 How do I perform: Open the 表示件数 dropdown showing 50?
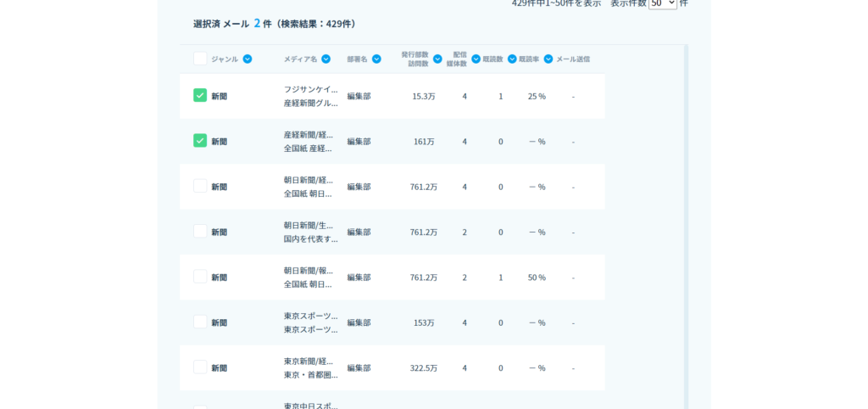[662, 3]
